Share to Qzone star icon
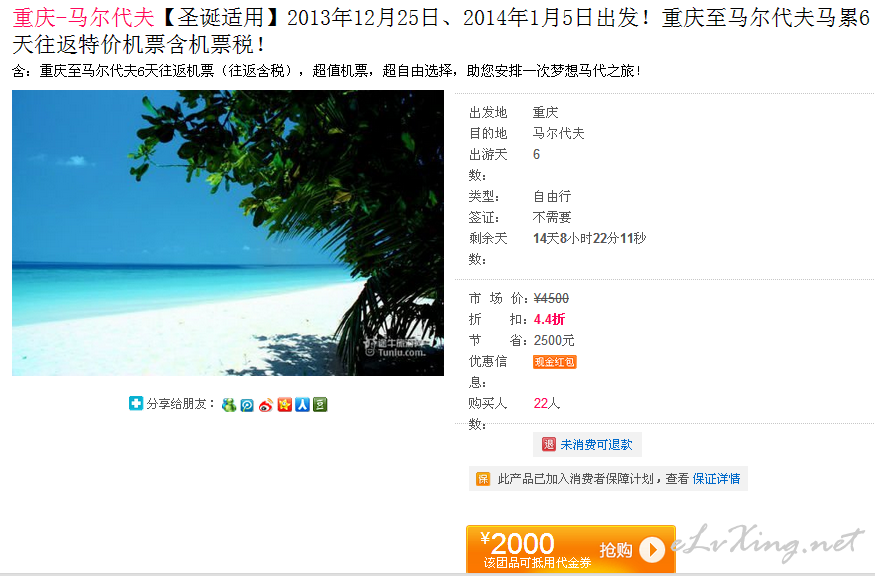Viewport: 875px width, 576px height. pyautogui.click(x=285, y=405)
